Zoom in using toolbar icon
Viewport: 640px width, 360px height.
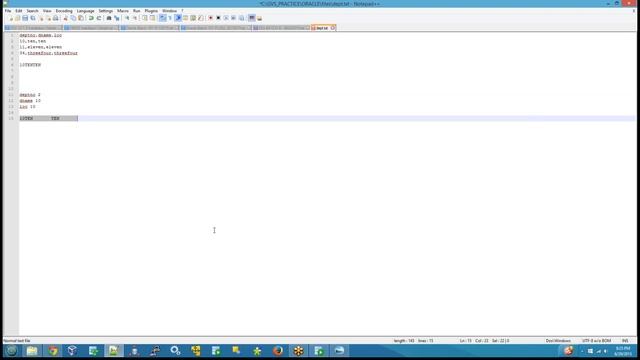pos(127,18)
